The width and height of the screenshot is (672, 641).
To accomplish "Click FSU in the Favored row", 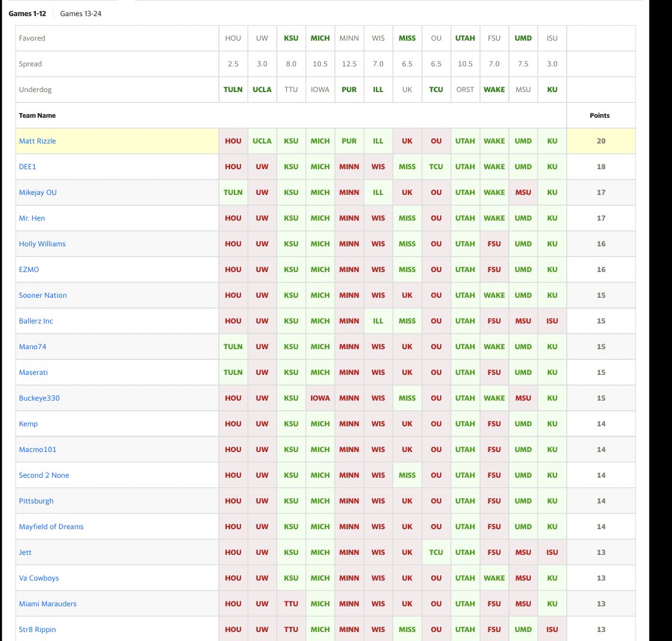I will pos(494,38).
